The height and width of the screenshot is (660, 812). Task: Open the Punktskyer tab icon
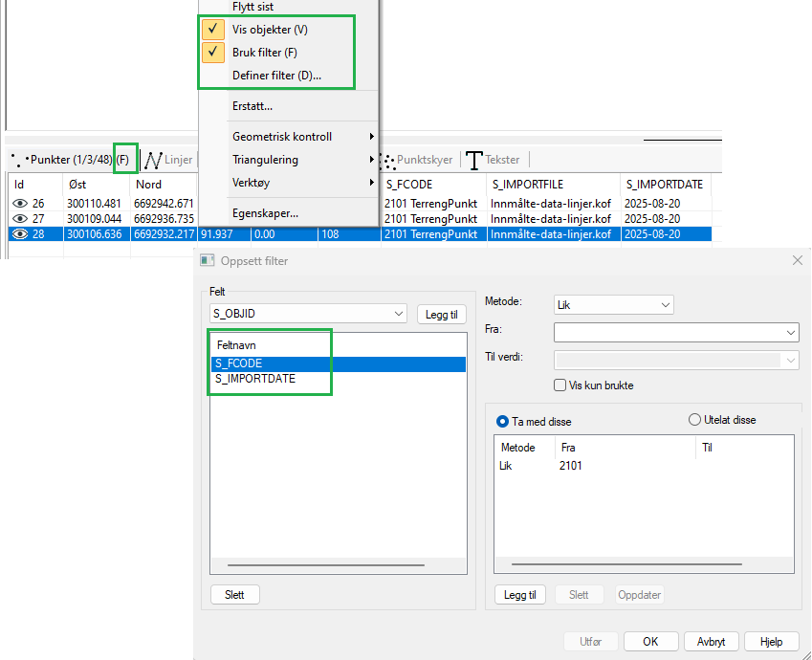click(387, 160)
